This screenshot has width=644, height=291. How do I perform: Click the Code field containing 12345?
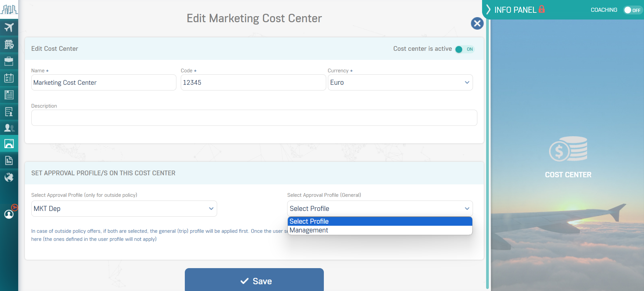[x=253, y=83]
